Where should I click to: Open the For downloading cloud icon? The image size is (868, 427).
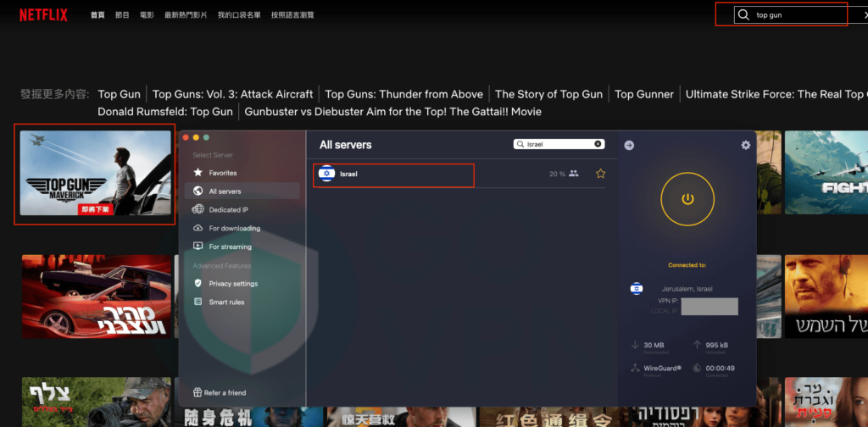(x=198, y=228)
